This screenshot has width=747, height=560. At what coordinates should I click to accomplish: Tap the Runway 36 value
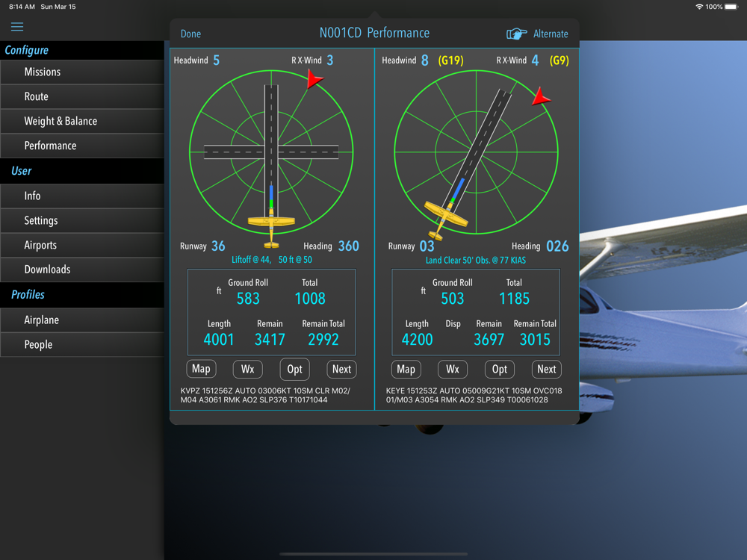tap(218, 246)
